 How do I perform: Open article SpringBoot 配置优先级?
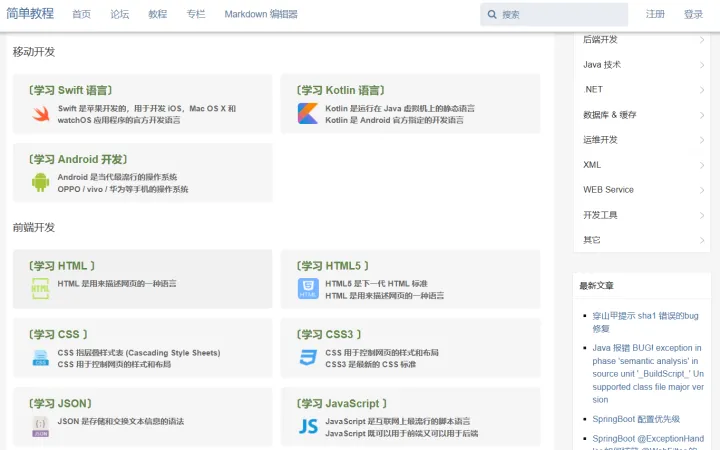(636, 419)
